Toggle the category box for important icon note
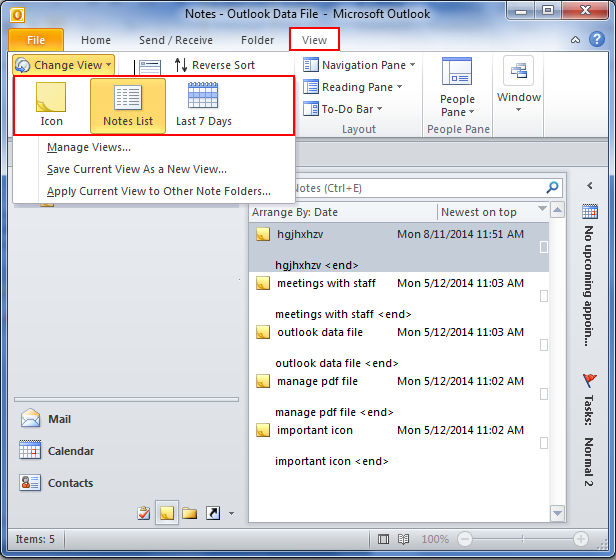Image resolution: width=616 pixels, height=560 pixels. [544, 443]
